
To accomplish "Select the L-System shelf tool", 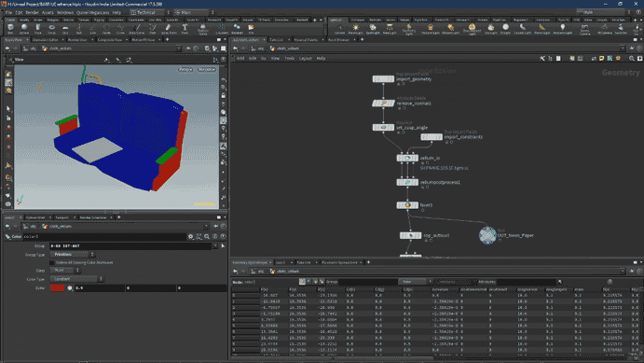I will coord(222,28).
